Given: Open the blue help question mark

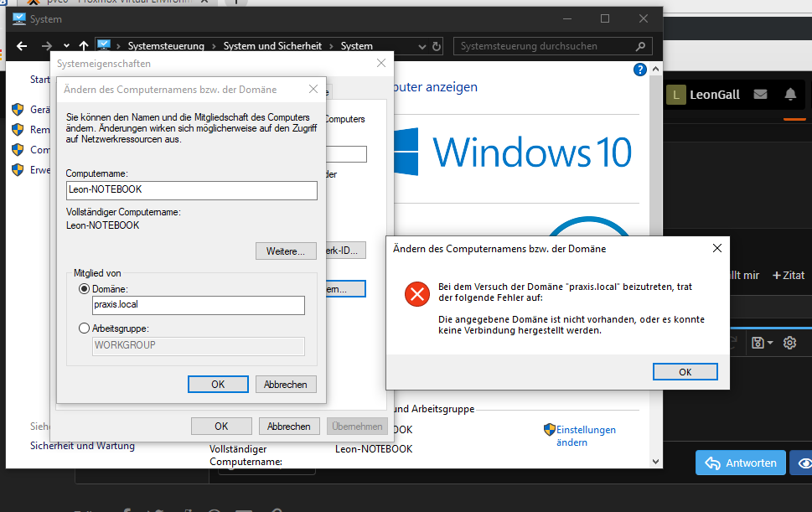Looking at the screenshot, I should click(640, 70).
